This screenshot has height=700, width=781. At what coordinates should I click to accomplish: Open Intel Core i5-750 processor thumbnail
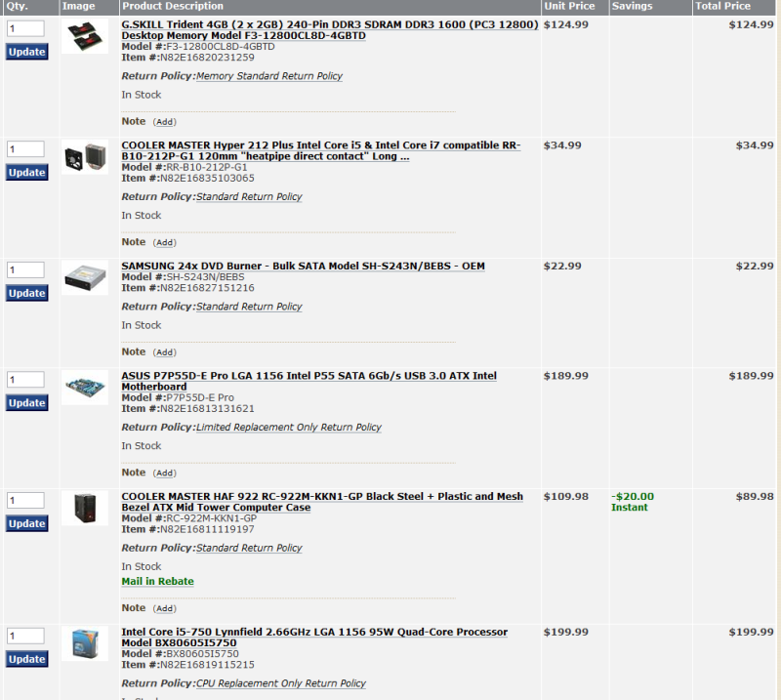(x=85, y=643)
